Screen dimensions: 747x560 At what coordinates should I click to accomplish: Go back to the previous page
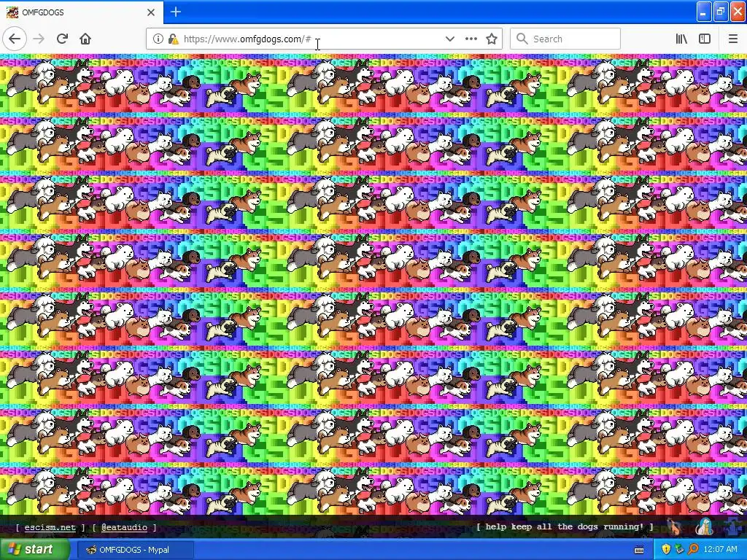[15, 39]
